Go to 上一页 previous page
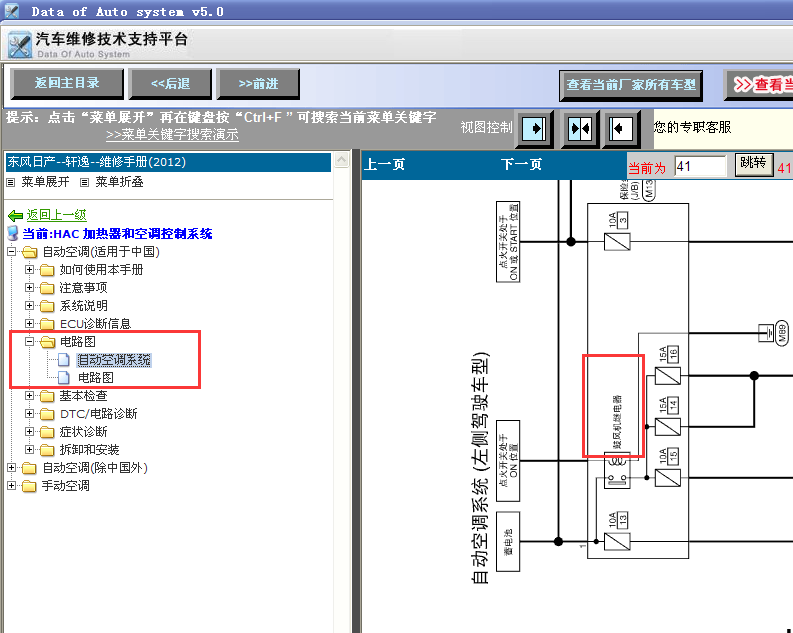The image size is (793, 633). [x=385, y=164]
